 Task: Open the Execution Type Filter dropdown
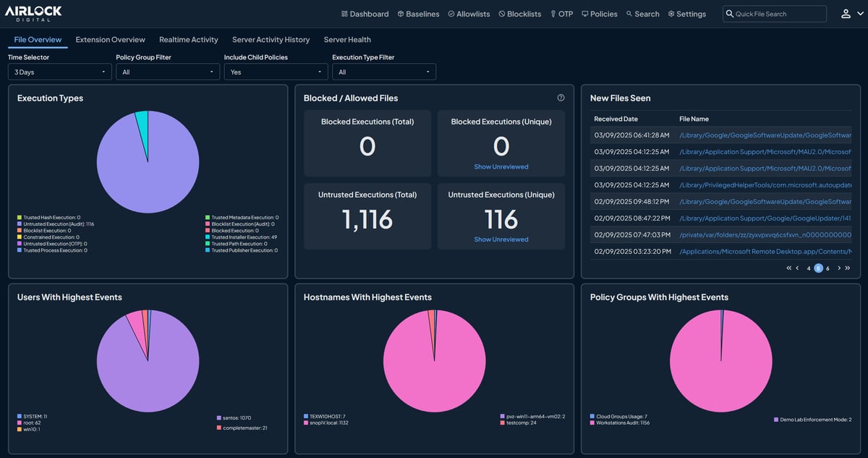[x=383, y=72]
